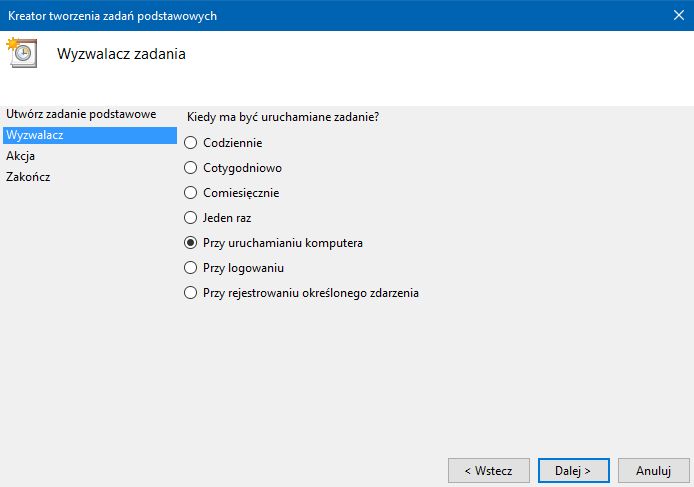Click the Kreator tworzenia zadań podstawowych title bar
The width and height of the screenshot is (694, 487).
point(300,15)
